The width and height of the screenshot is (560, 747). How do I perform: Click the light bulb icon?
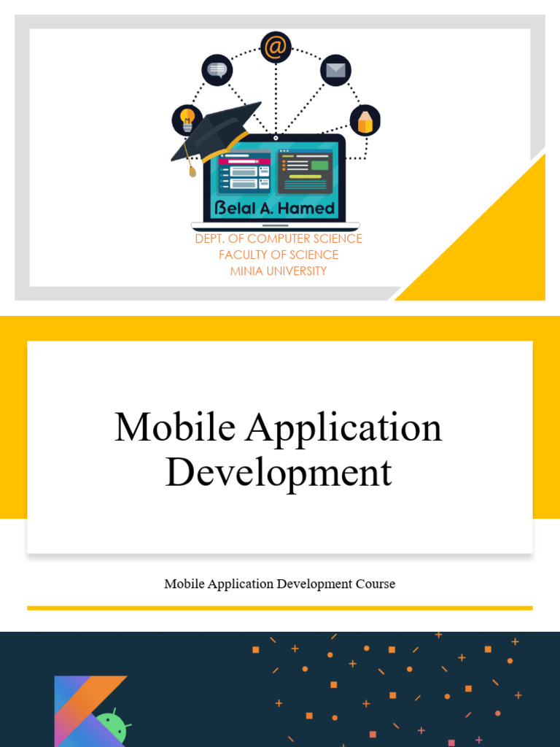(x=187, y=120)
